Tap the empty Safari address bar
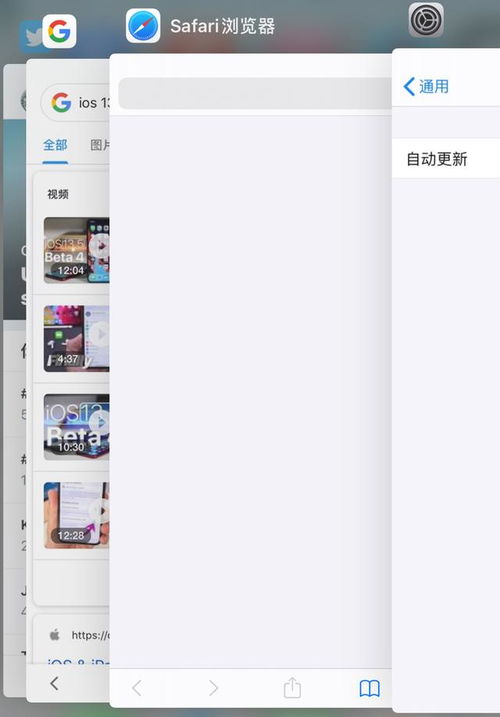 click(255, 93)
